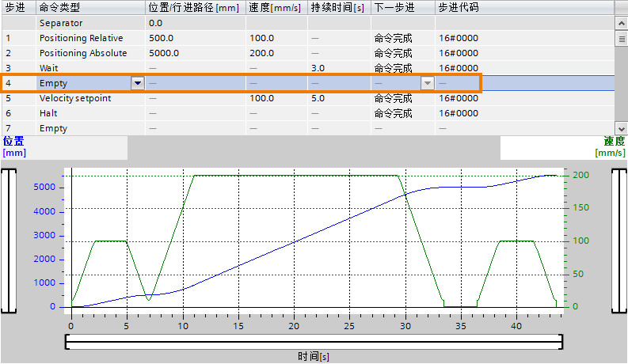Image resolution: width=628 pixels, height=364 pixels.
Task: Click the 5.0 duration field of Velocity setpoint
Action: pos(318,98)
